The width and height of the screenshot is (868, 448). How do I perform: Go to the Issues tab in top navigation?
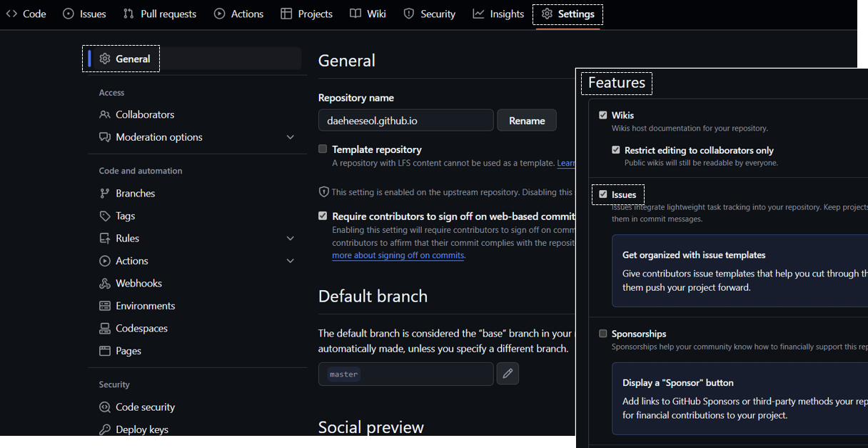pos(84,14)
